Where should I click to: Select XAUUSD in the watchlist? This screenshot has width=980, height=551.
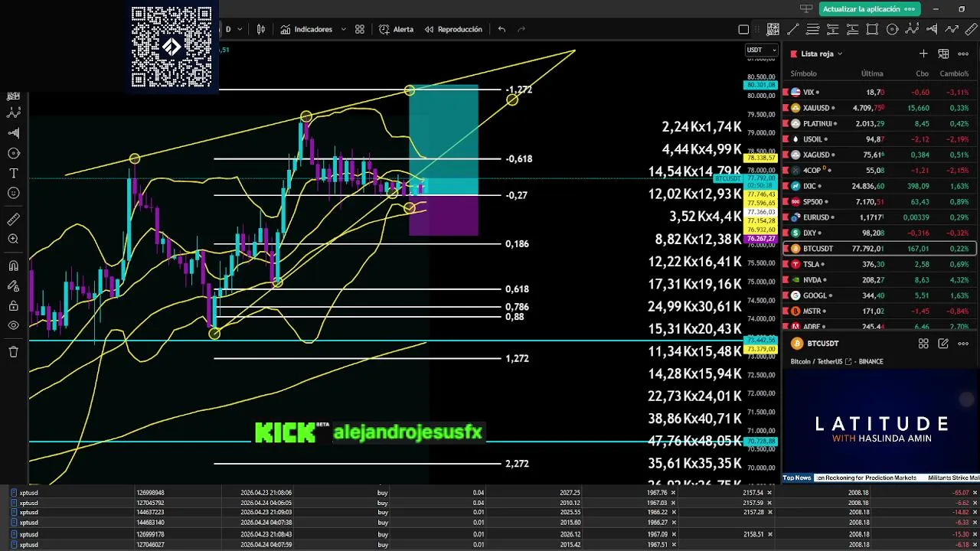click(x=879, y=108)
